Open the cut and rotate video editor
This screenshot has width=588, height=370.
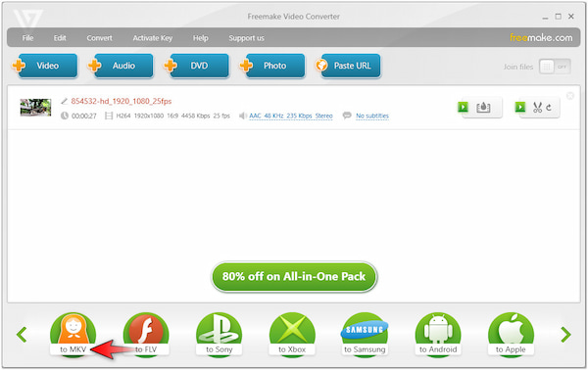[x=538, y=108]
